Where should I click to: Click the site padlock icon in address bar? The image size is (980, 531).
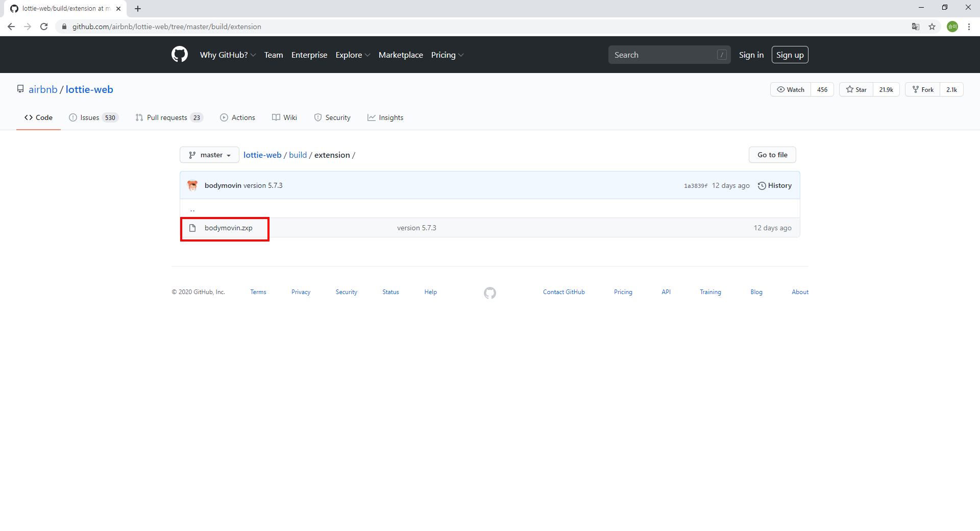(64, 27)
